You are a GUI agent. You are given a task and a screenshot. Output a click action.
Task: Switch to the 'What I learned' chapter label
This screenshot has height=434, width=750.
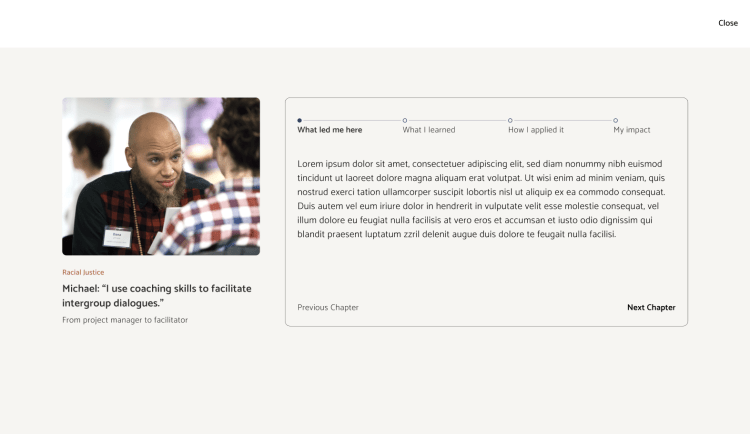[428, 130]
